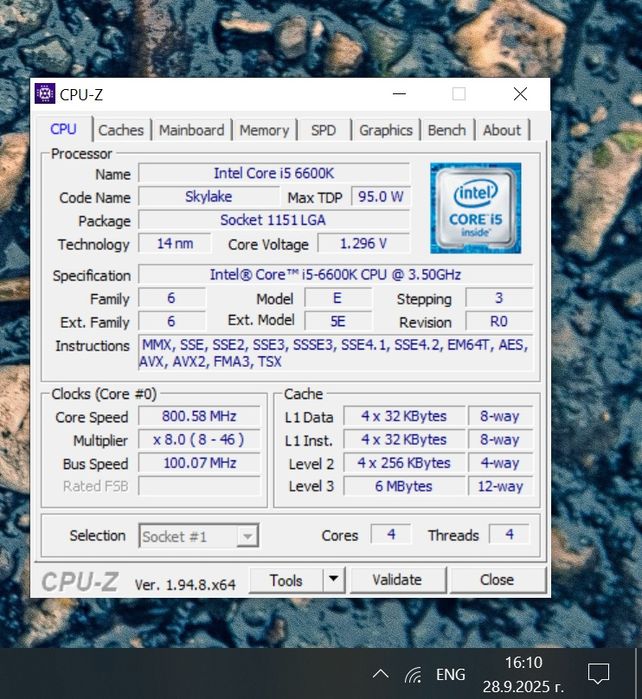The height and width of the screenshot is (699, 642).
Task: Click the Level 2 size 4 x 256 KBytes
Action: click(404, 463)
